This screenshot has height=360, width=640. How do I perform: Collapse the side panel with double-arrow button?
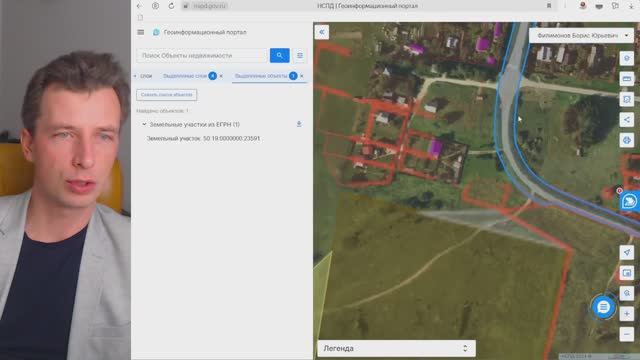pos(322,32)
